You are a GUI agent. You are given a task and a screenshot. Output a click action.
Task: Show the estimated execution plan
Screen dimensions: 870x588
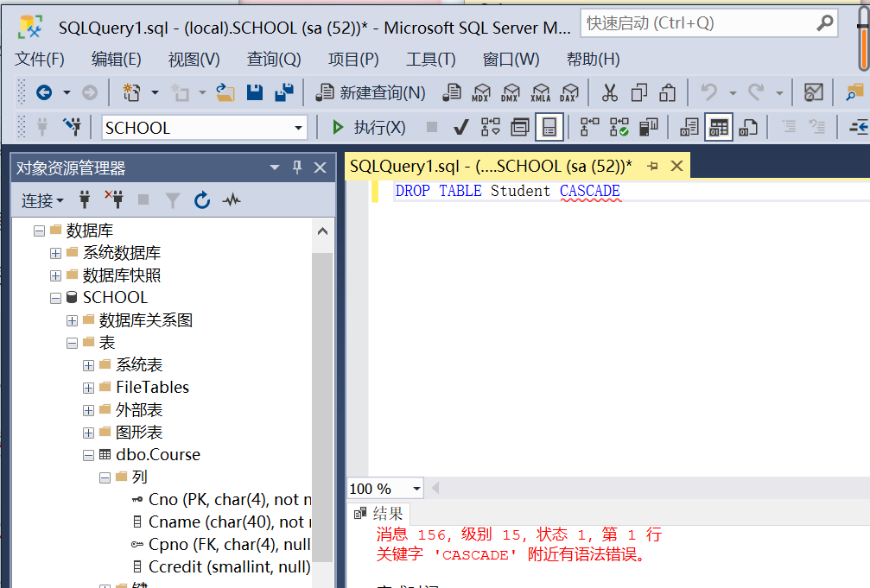click(x=491, y=128)
